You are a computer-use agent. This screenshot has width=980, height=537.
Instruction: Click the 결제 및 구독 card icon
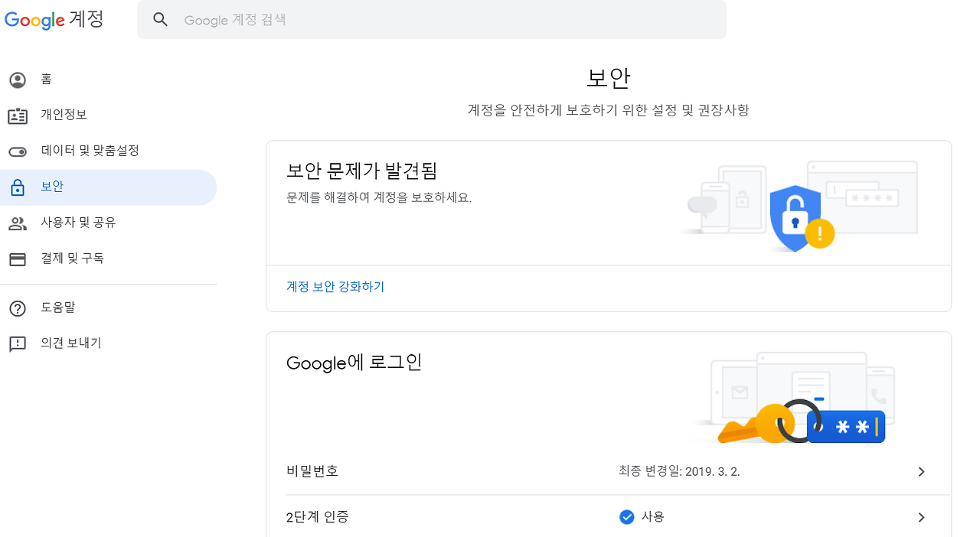coord(18,259)
